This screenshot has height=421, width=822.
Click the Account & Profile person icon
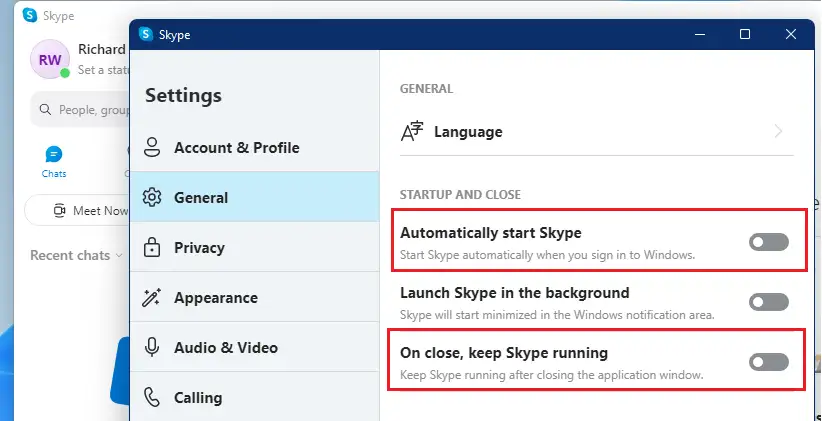[152, 147]
